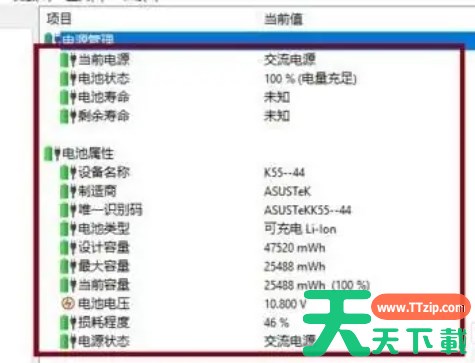Viewport: 475px width, 363px height.
Task: Select the 电源状态 row label
Action: coord(104,341)
